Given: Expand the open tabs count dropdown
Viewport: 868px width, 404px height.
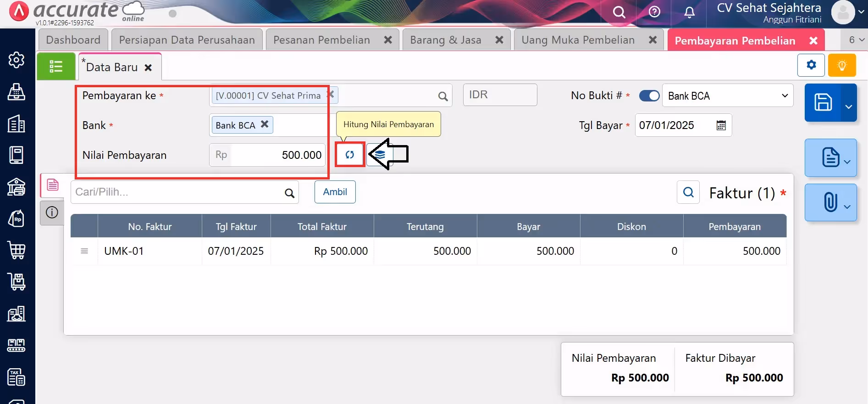Looking at the screenshot, I should click(x=856, y=40).
